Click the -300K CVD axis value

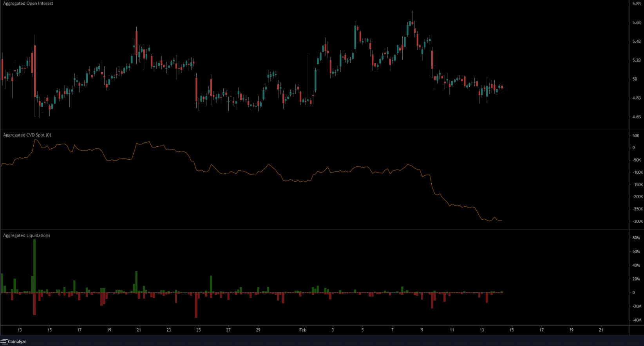[x=638, y=222]
